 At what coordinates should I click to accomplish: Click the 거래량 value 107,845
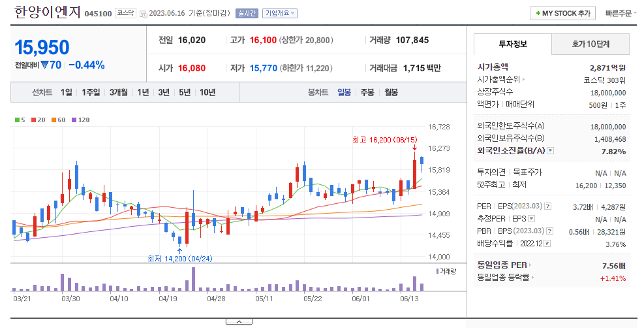coord(412,40)
